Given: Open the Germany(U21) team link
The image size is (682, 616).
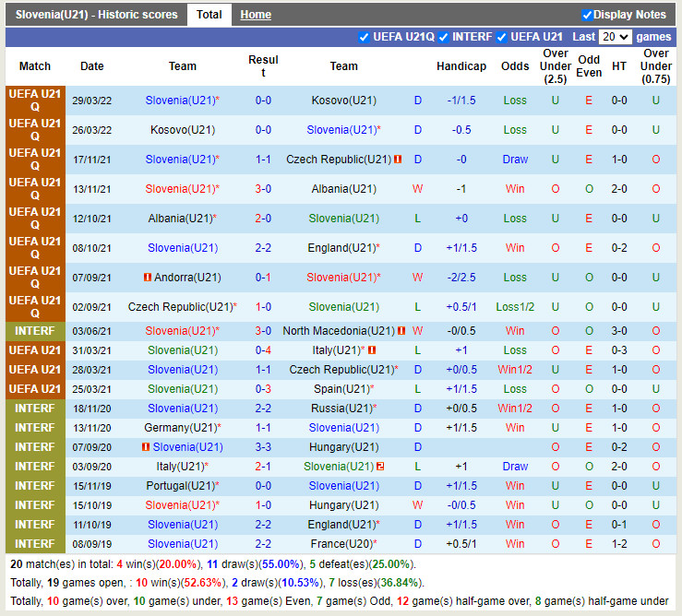Looking at the screenshot, I should coord(179,428).
